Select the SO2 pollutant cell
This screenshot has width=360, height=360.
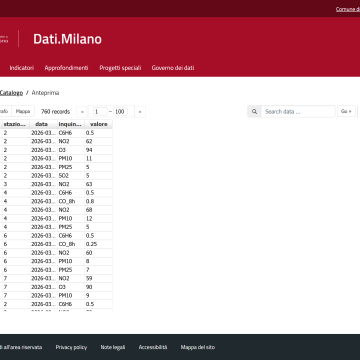pyautogui.click(x=71, y=176)
